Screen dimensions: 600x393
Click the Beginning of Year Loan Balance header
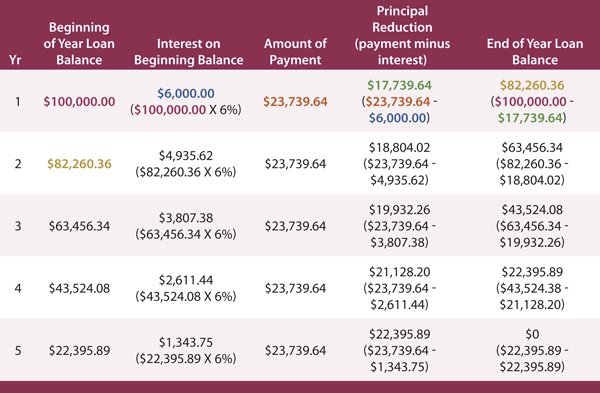[x=79, y=44]
